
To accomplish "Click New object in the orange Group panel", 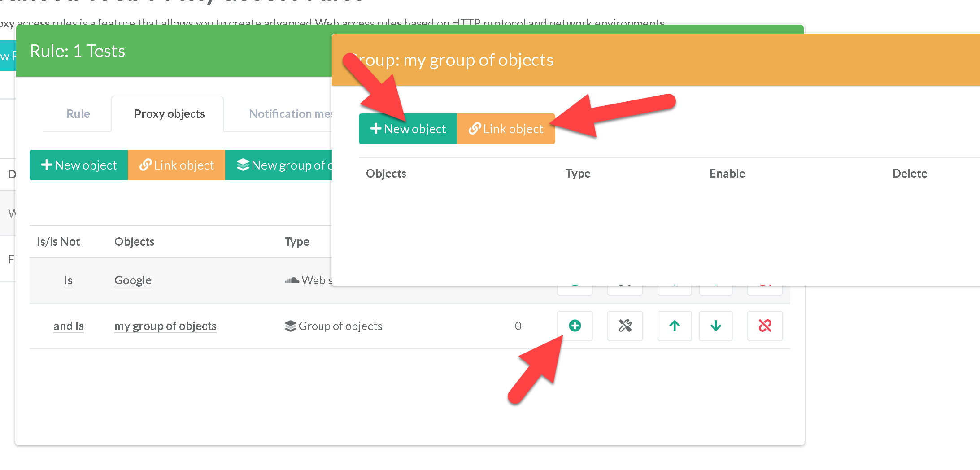I will 408,129.
